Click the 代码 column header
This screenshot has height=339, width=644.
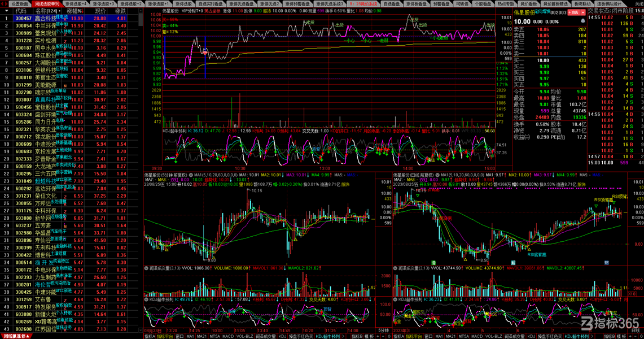click(x=21, y=11)
